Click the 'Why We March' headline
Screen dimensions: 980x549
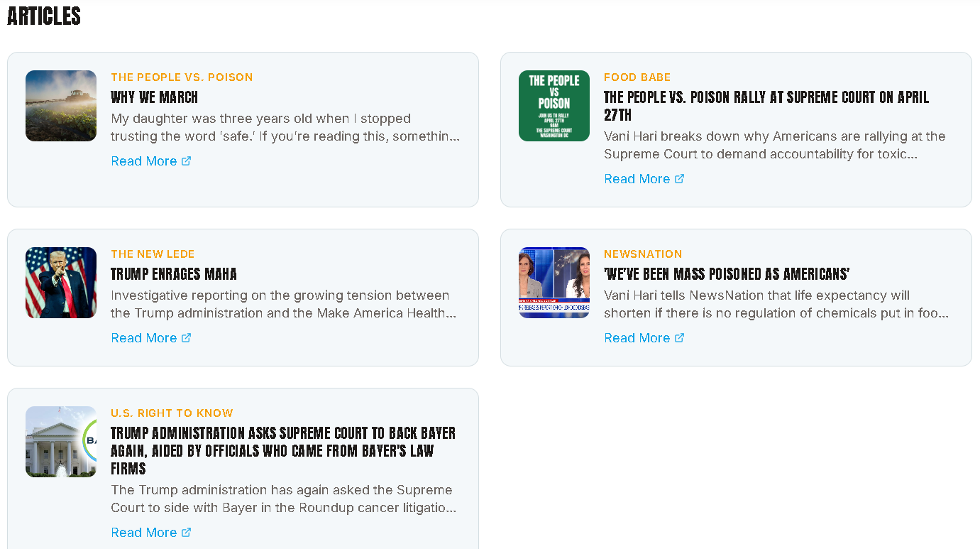[155, 97]
